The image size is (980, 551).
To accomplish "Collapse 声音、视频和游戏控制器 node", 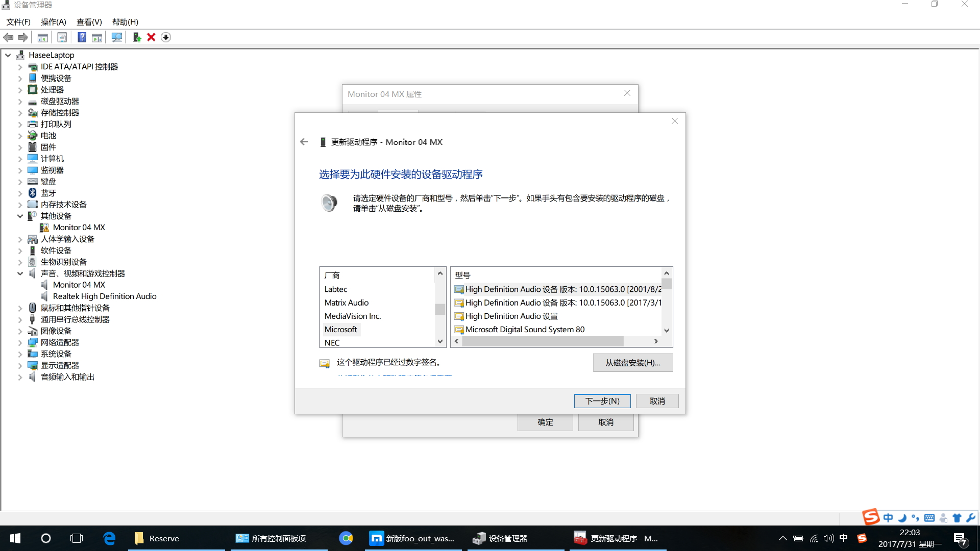I will click(20, 273).
